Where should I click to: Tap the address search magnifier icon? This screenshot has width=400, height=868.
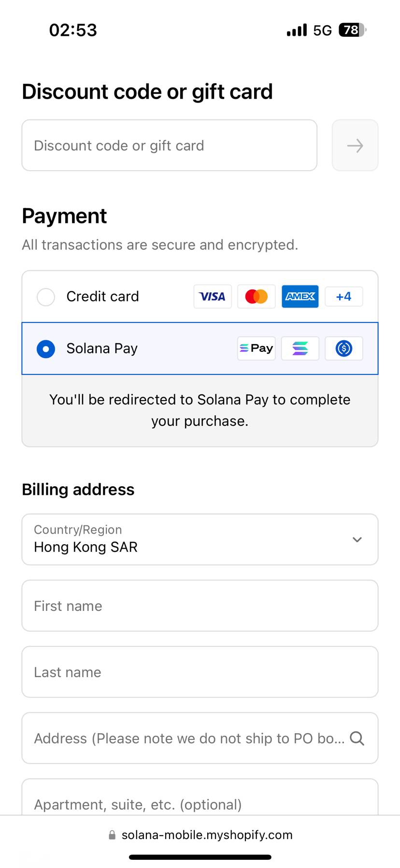(x=357, y=738)
